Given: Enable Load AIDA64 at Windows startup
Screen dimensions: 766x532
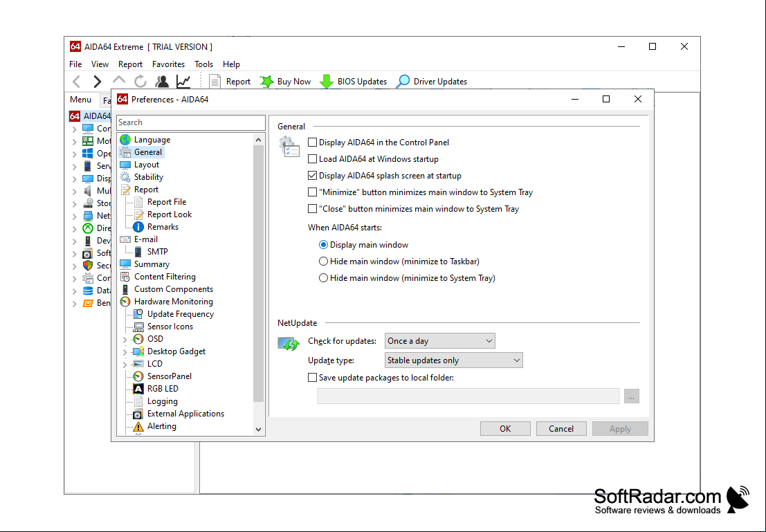Looking at the screenshot, I should point(313,158).
